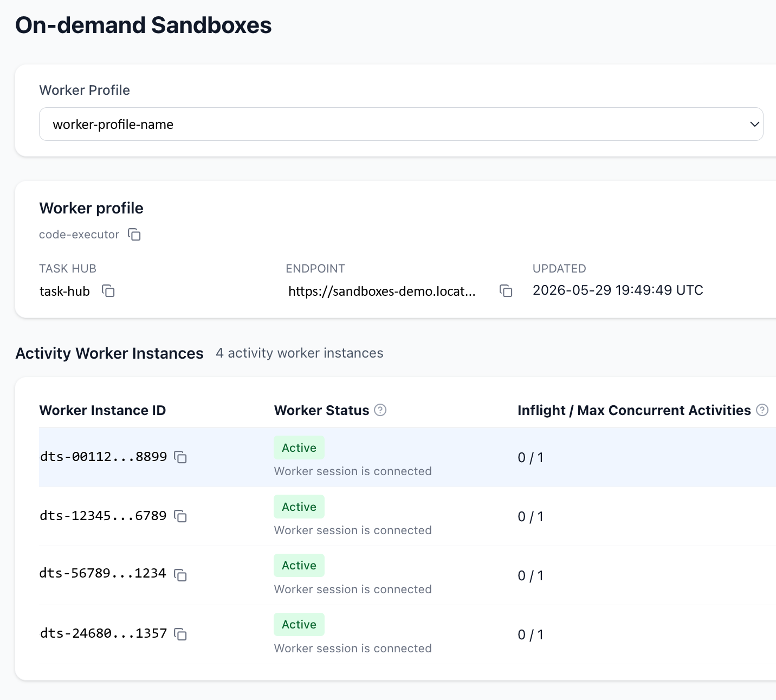Click the 0 / 1 value for dts-56789...1234

[531, 576]
